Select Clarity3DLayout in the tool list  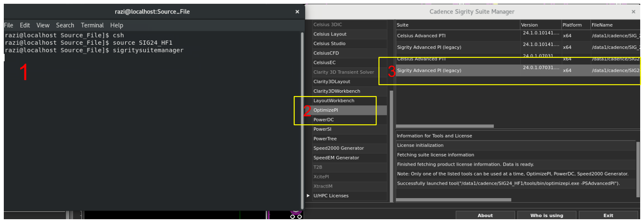349,82
